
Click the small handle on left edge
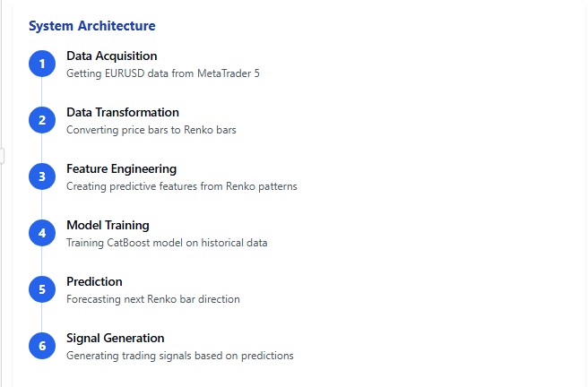pos(2,156)
